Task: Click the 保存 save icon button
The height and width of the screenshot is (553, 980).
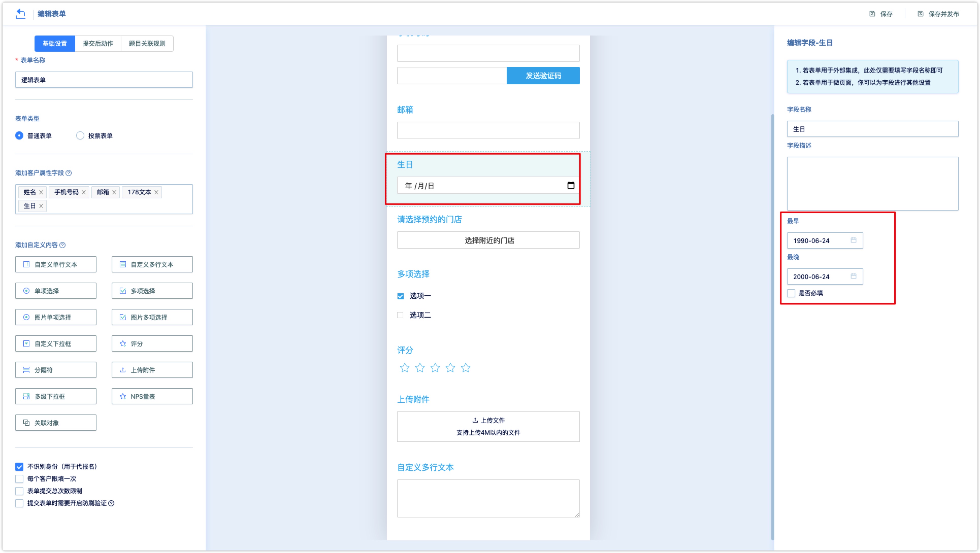Action: tap(881, 14)
